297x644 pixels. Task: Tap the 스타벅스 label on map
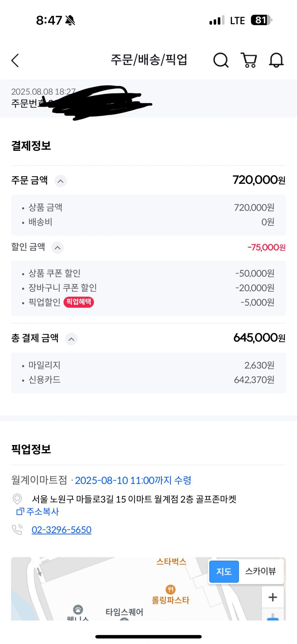[171, 561]
